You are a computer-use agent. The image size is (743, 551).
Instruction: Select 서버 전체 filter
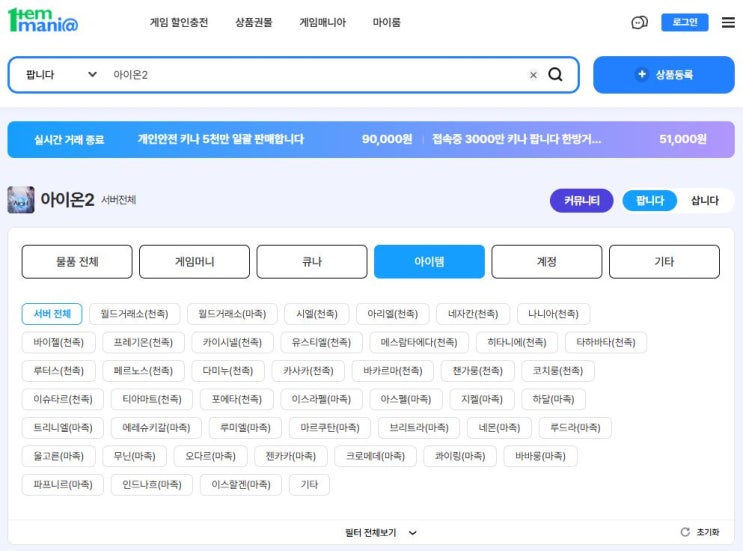coord(52,314)
